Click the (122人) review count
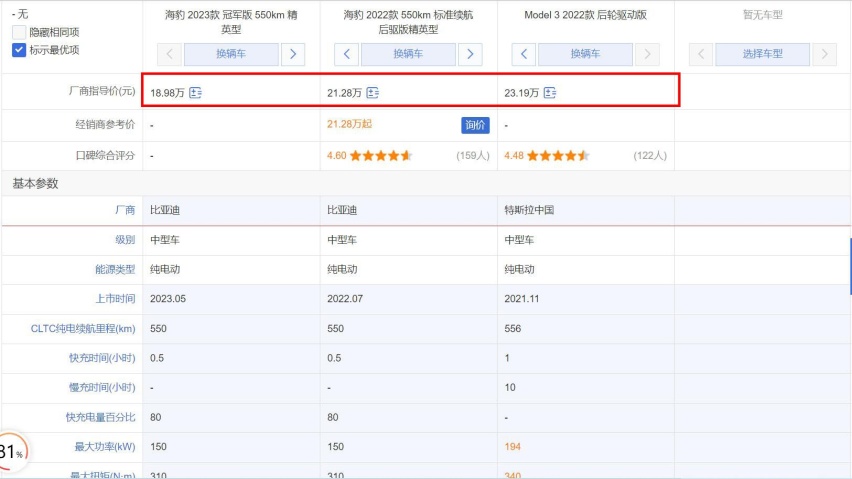 650,156
